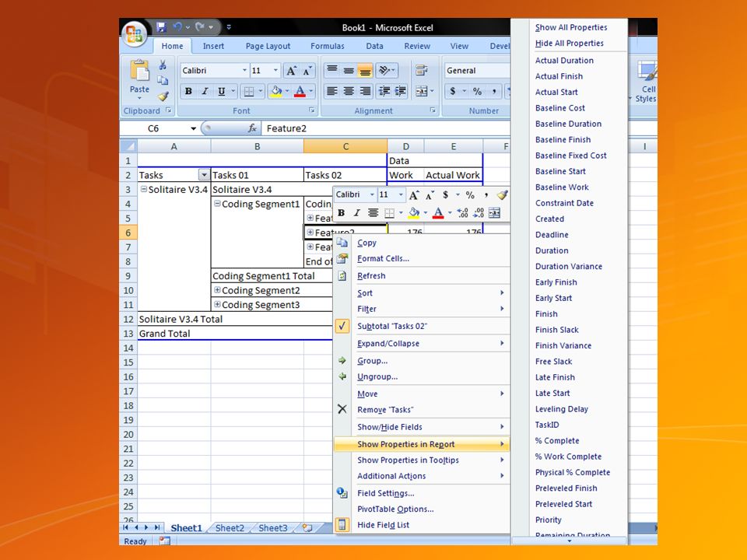
Task: Toggle Underline in the ribbon Font group
Action: [222, 92]
